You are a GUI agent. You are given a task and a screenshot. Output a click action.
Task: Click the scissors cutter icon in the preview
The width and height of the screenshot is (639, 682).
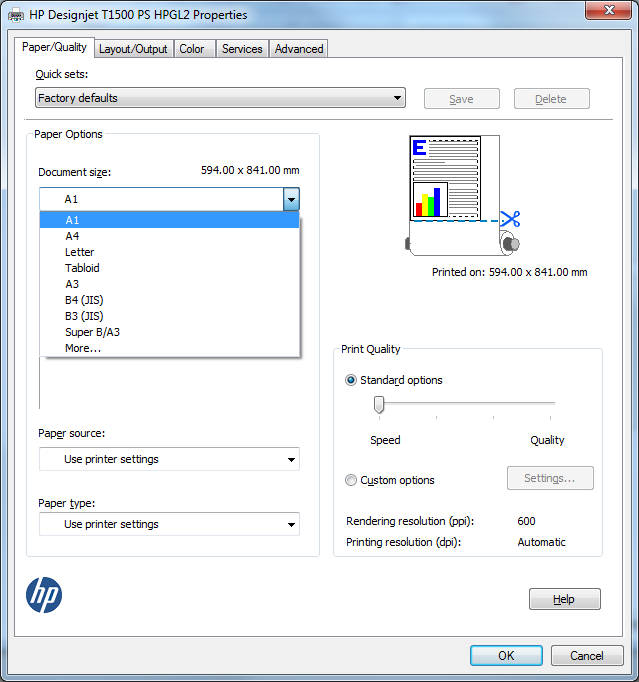coord(510,219)
